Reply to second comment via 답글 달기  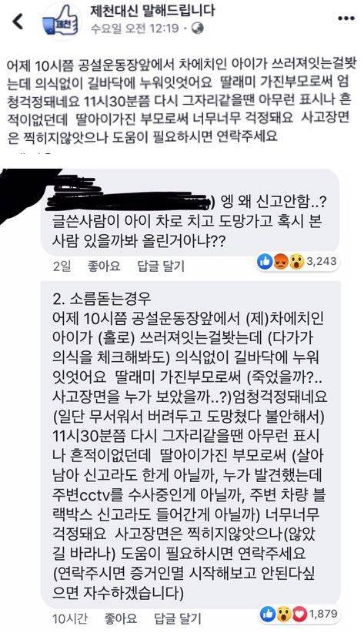[x=178, y=618]
